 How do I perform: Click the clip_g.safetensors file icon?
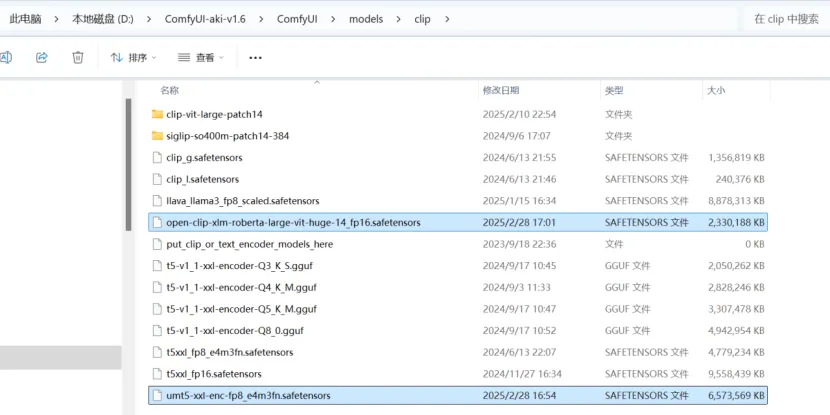point(157,157)
